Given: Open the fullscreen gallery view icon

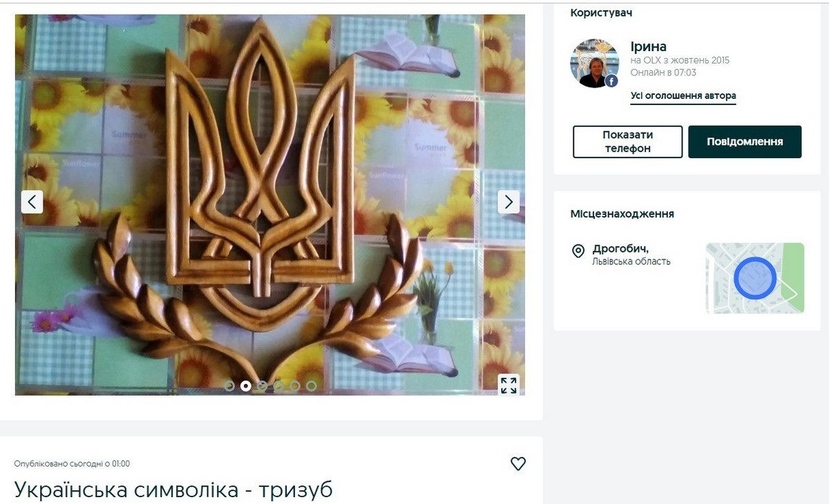Looking at the screenshot, I should coord(508,385).
